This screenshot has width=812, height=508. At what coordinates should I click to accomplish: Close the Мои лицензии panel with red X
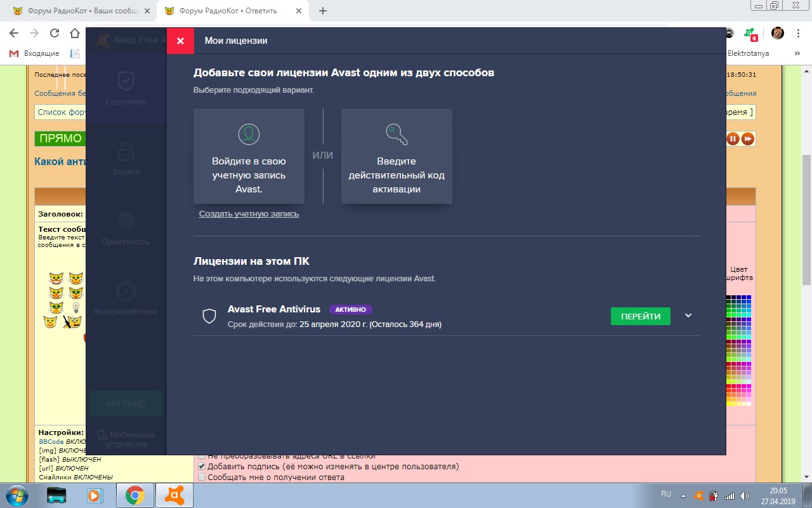click(x=181, y=41)
